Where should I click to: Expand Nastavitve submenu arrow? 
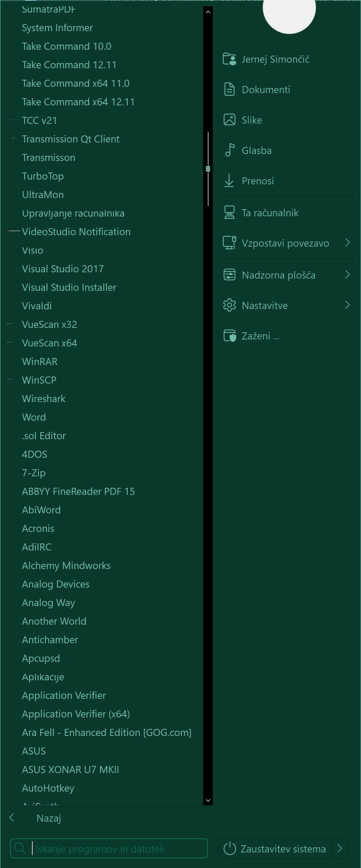pyautogui.click(x=348, y=305)
